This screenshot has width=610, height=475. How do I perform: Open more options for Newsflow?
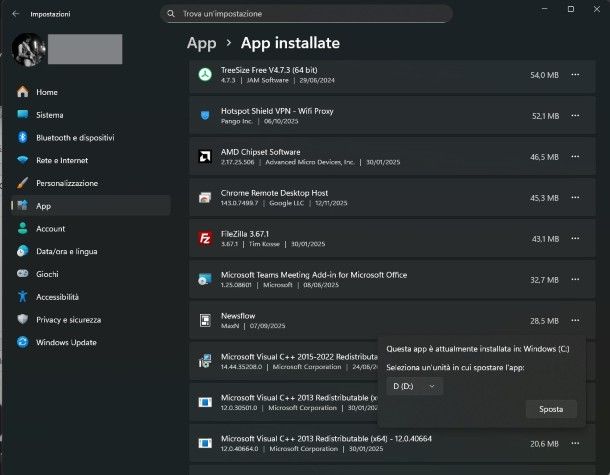tap(575, 320)
